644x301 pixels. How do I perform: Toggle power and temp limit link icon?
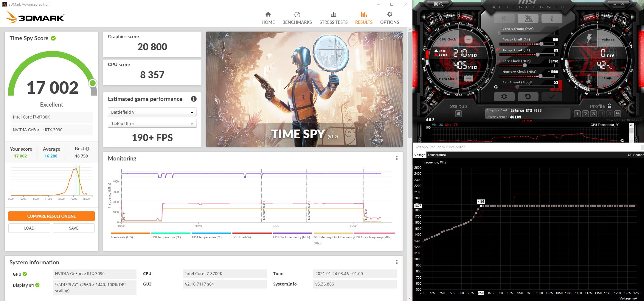click(x=498, y=50)
